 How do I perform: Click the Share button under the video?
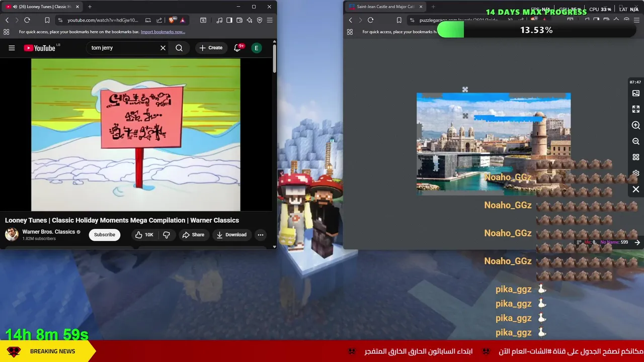[x=193, y=235]
